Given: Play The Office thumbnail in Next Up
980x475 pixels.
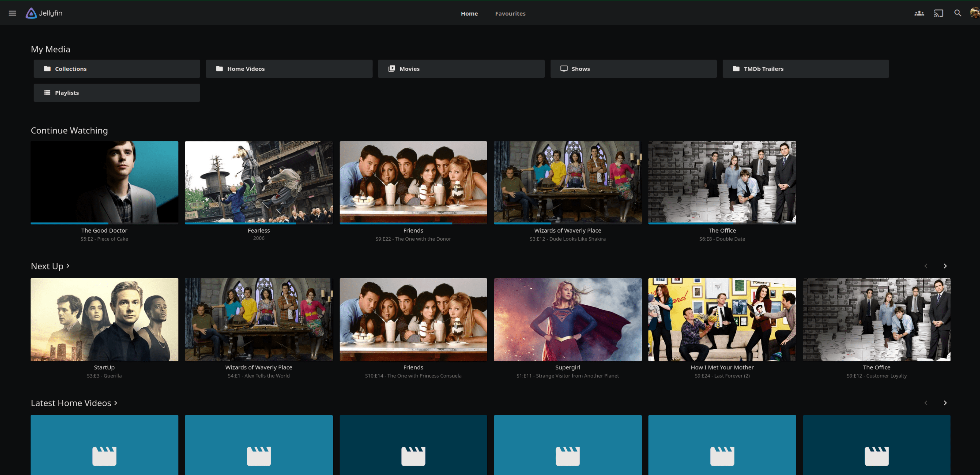Looking at the screenshot, I should coord(877,319).
